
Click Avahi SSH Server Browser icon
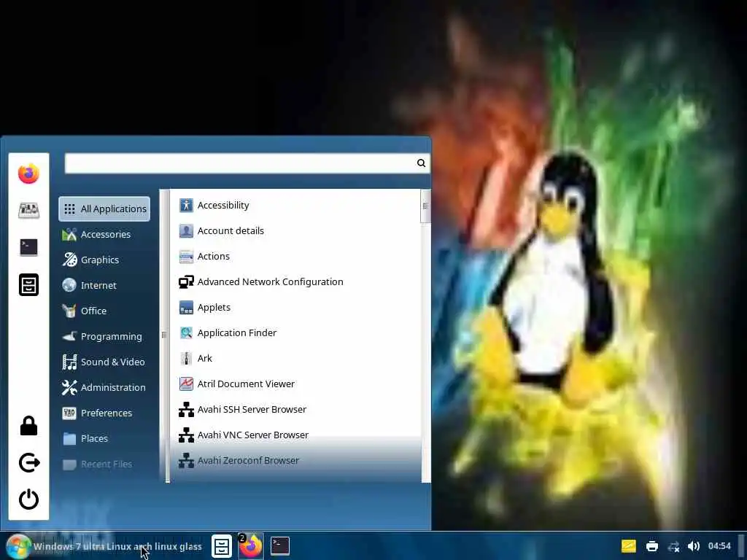186,410
